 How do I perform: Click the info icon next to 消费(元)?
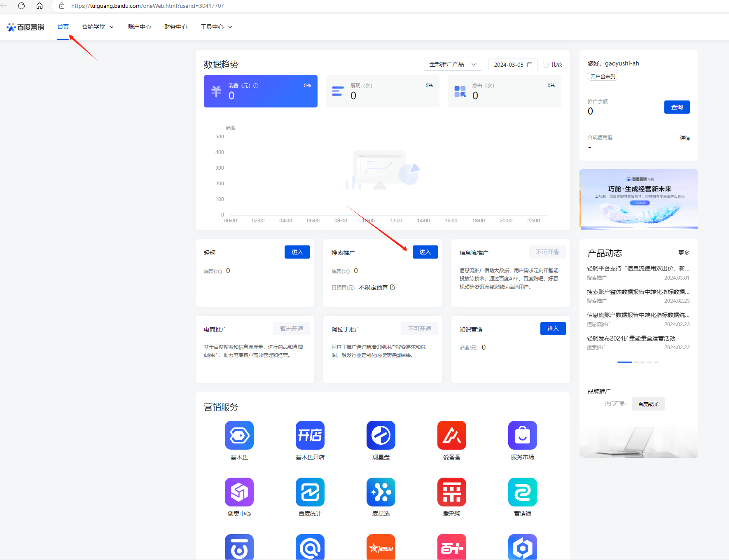point(256,86)
